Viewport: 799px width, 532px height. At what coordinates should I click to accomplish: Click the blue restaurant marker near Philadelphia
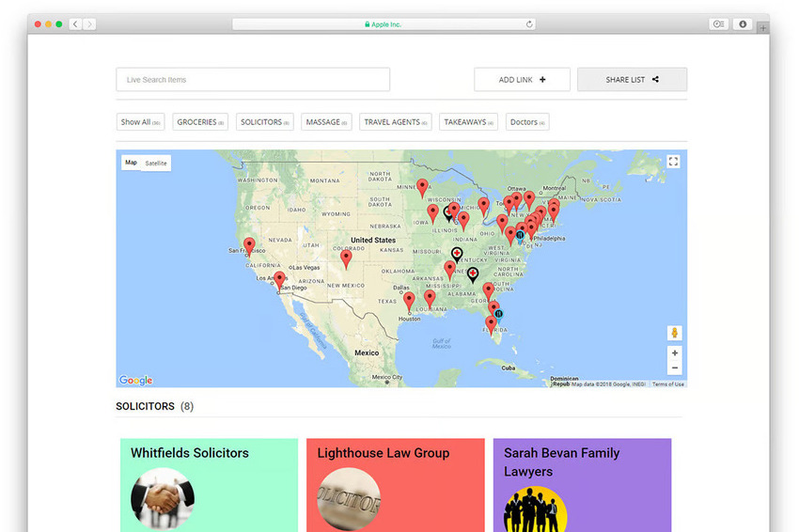point(520,237)
